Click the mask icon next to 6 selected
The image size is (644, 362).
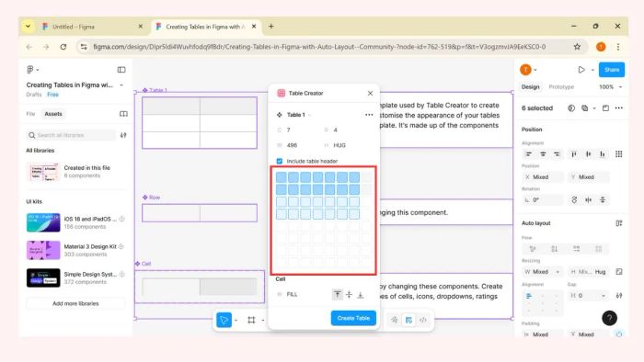point(571,108)
